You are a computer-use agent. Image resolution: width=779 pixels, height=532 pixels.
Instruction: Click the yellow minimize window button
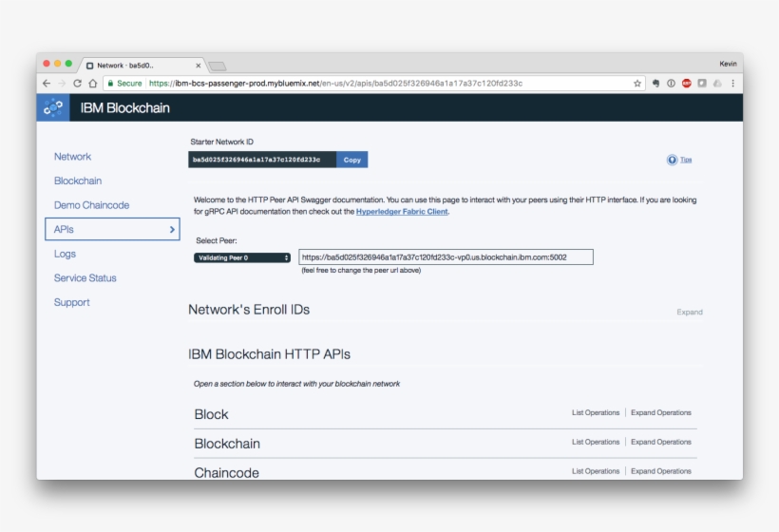pos(58,64)
